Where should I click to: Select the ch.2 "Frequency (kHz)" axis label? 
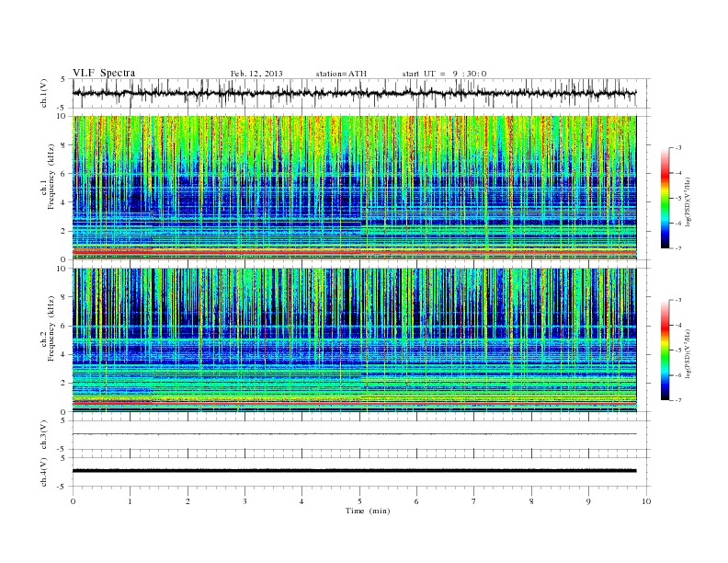tap(51, 328)
